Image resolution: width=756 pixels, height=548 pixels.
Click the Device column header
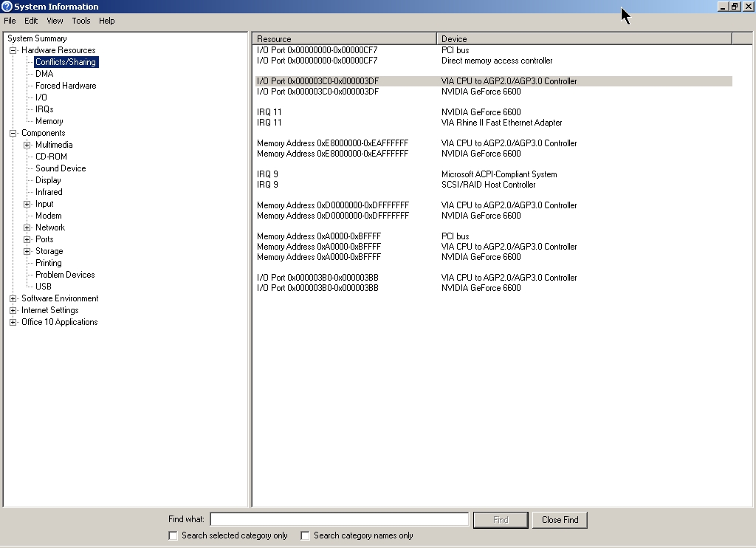[585, 39]
